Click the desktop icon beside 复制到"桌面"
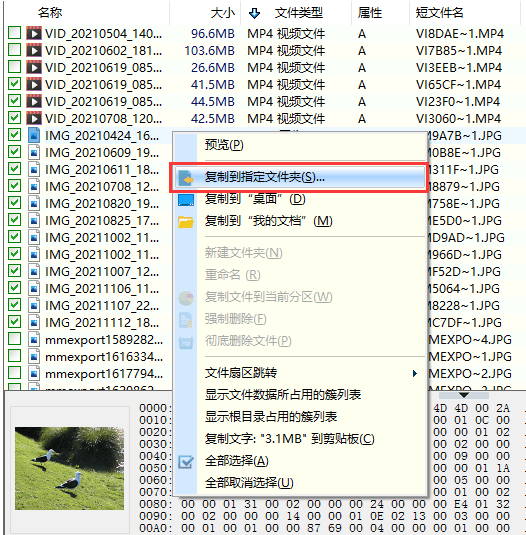526x535 pixels. pyautogui.click(x=186, y=200)
